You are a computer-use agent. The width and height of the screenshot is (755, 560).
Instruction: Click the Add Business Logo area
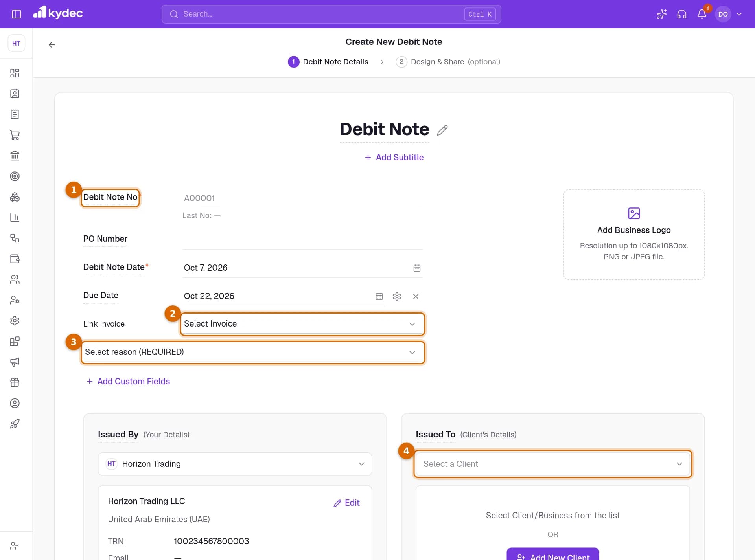pos(634,235)
